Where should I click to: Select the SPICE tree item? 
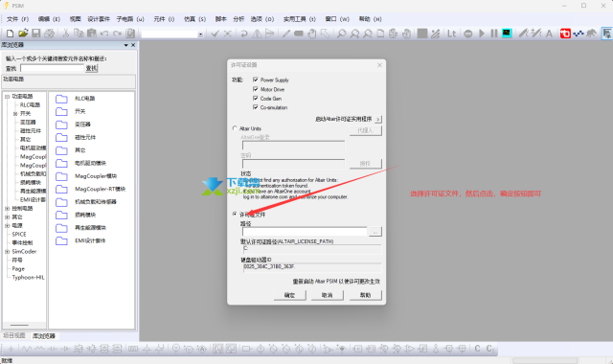point(19,234)
